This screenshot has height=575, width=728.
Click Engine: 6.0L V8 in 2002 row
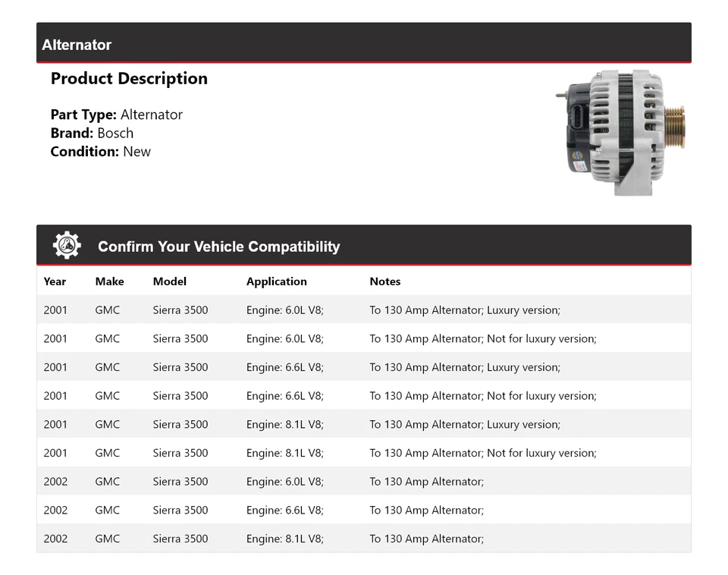point(285,482)
